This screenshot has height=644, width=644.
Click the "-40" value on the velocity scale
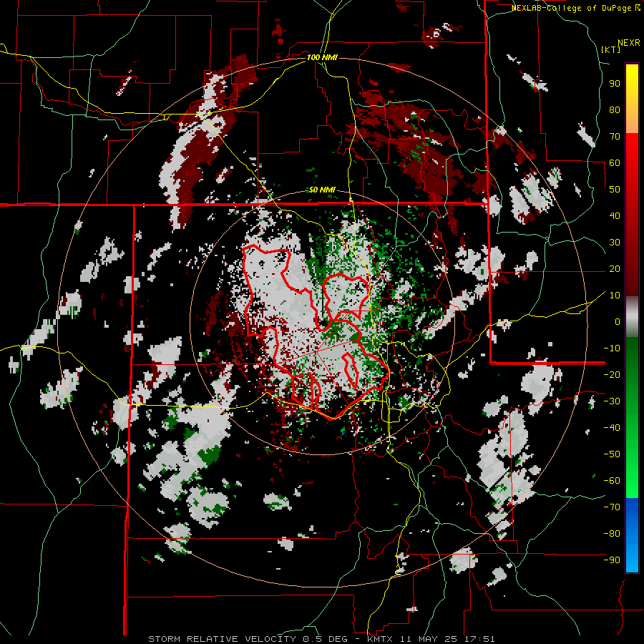612,428
